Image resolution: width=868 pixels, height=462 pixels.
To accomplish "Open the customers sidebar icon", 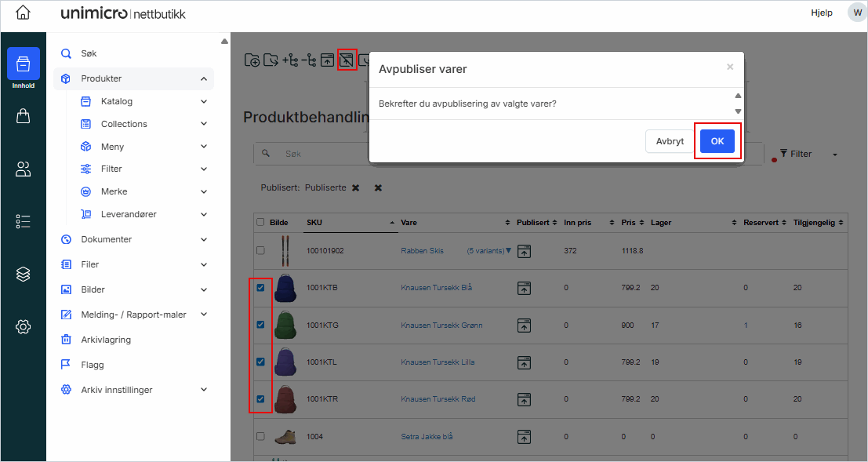I will point(24,169).
